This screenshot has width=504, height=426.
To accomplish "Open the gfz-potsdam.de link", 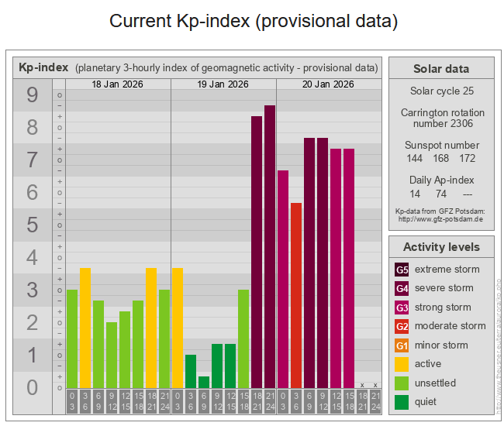I will [440, 219].
